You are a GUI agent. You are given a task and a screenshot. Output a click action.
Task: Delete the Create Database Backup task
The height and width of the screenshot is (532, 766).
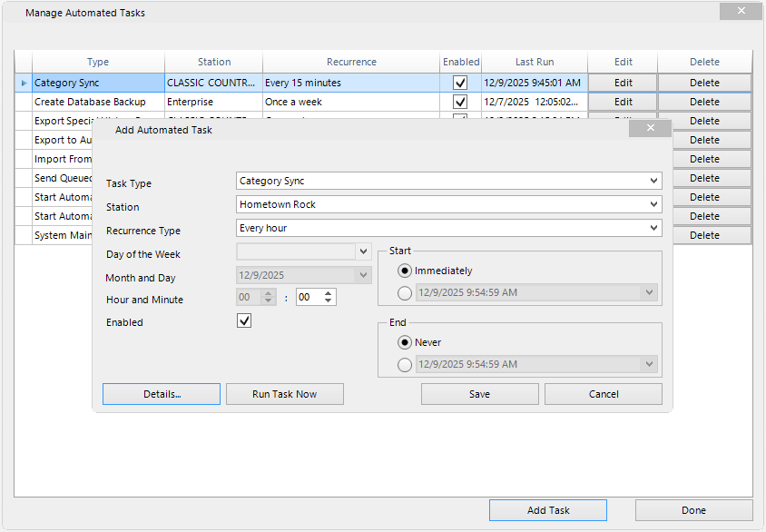tap(703, 102)
